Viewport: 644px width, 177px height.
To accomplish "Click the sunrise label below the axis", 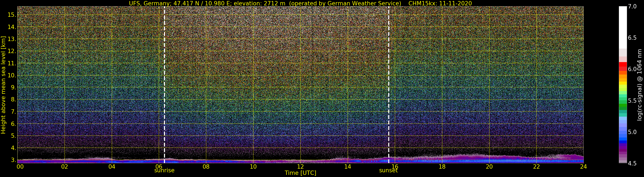I will [x=164, y=171].
